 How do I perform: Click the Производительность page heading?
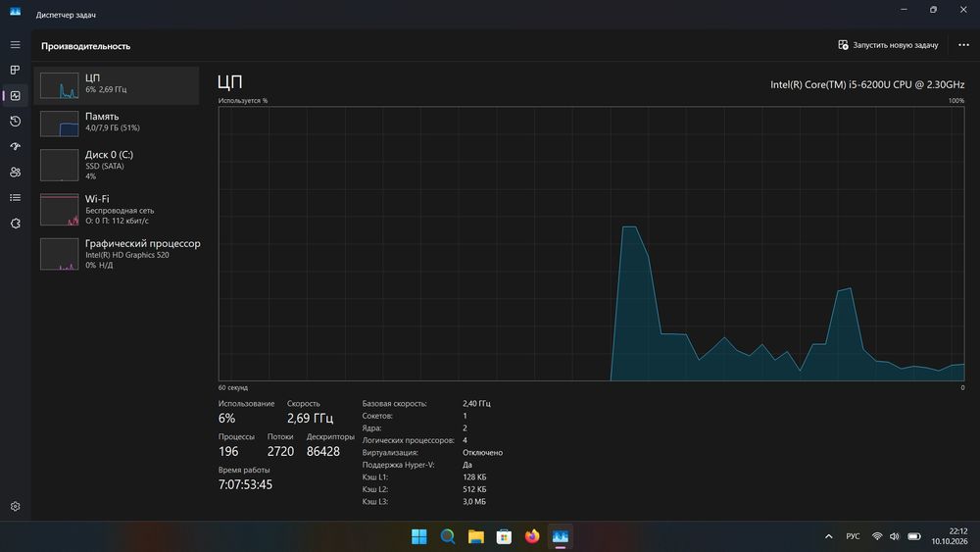click(x=85, y=46)
